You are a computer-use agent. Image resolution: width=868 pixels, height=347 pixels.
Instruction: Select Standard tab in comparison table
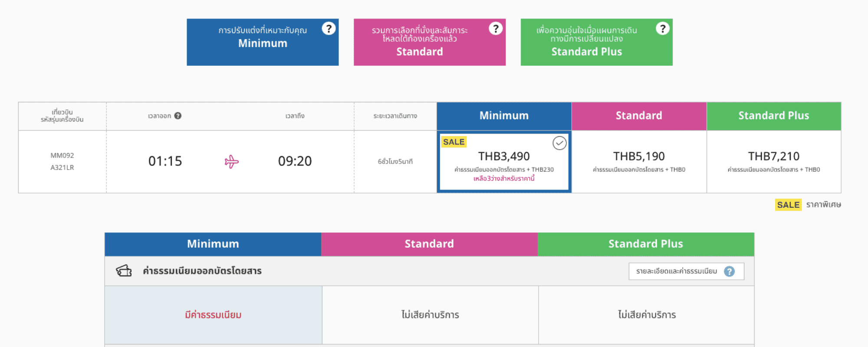click(x=429, y=244)
